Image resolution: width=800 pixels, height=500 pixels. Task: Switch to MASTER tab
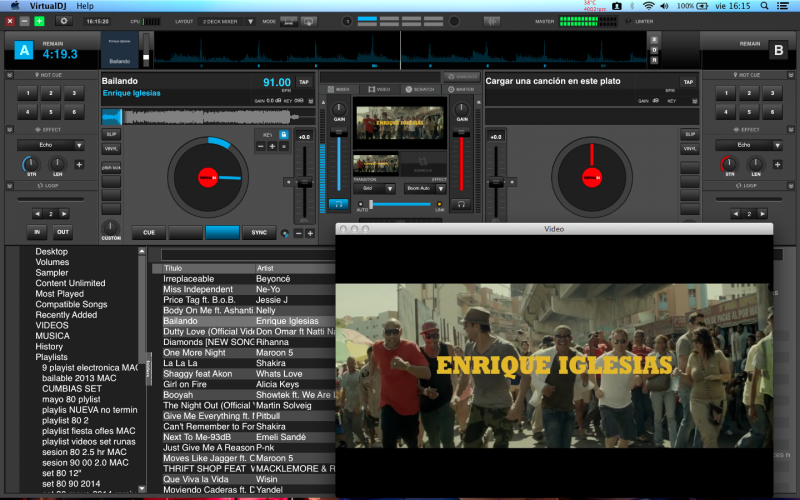coord(461,89)
